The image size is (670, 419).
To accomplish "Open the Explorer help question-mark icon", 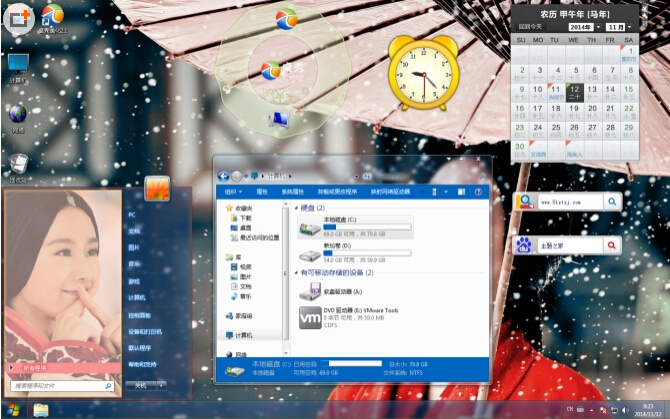I will (478, 192).
